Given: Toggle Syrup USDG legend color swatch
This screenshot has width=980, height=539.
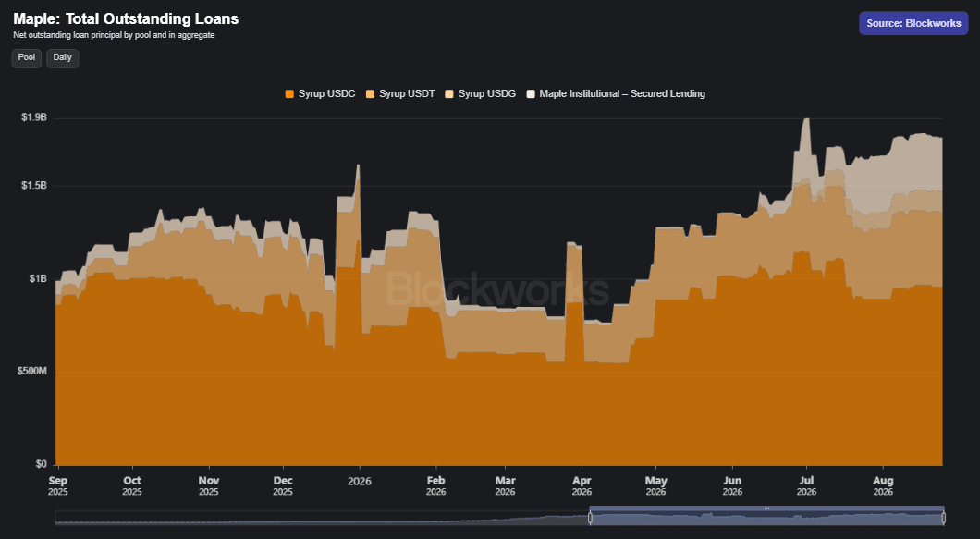Looking at the screenshot, I should pos(448,93).
